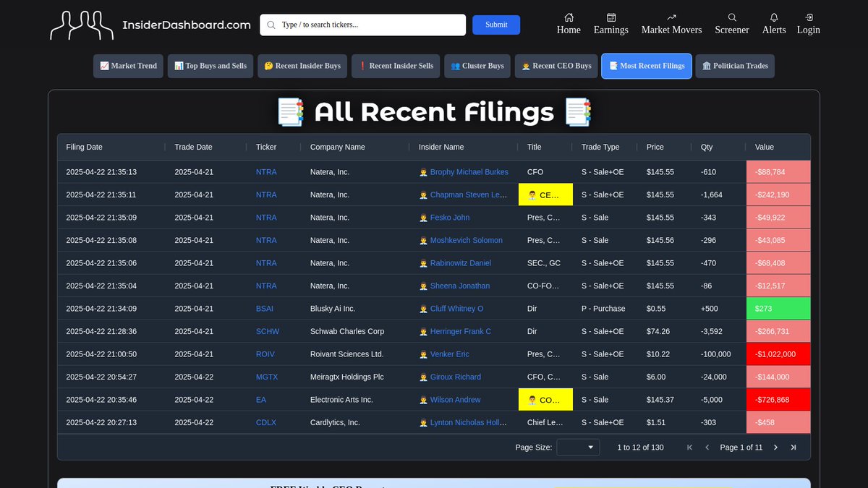Open the Recent Insider Sells tab
The image size is (868, 488).
pyautogui.click(x=396, y=66)
